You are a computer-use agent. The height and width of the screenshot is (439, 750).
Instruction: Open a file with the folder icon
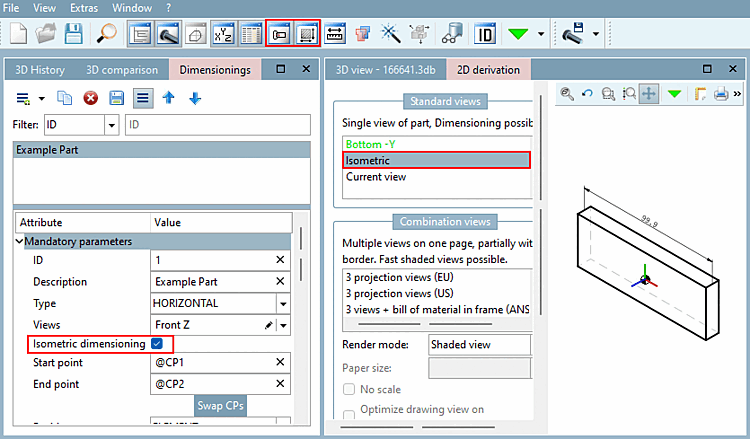[46, 34]
